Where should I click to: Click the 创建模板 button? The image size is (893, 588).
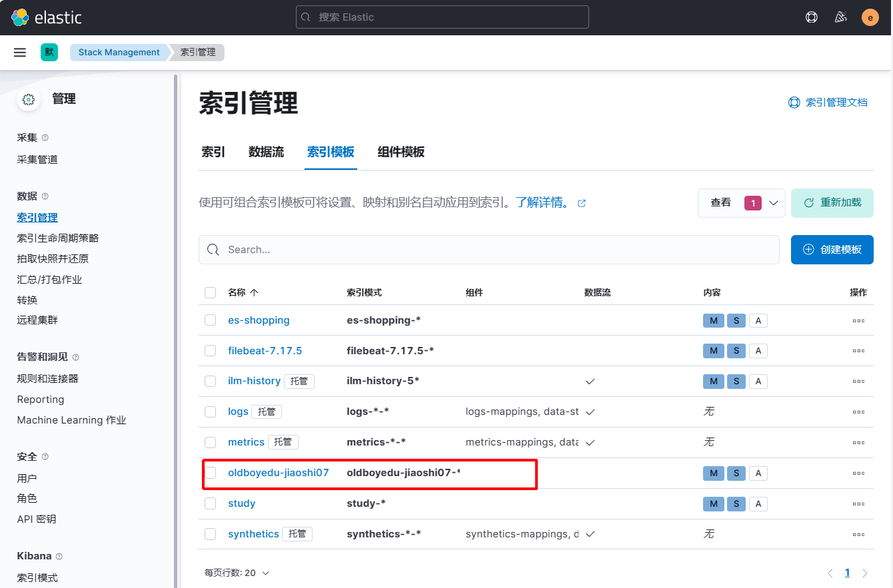[832, 250]
